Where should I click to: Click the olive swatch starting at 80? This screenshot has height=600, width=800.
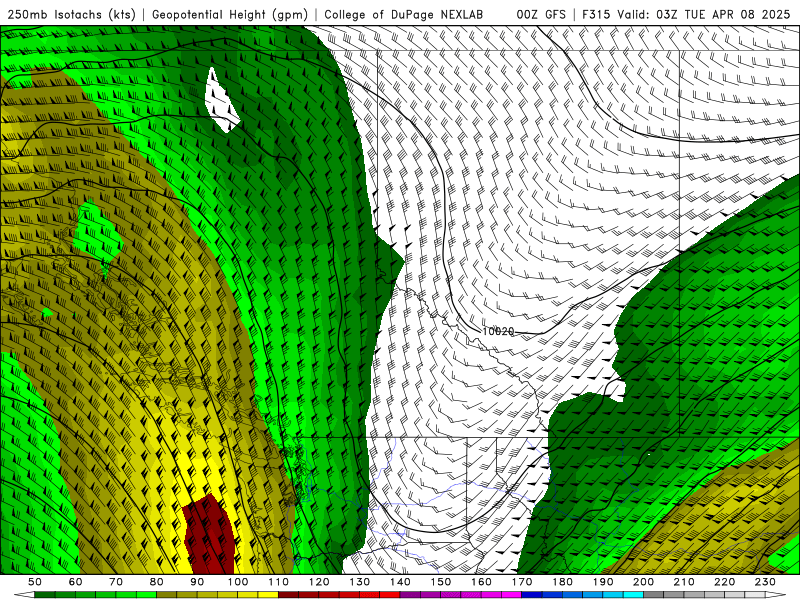click(167, 595)
